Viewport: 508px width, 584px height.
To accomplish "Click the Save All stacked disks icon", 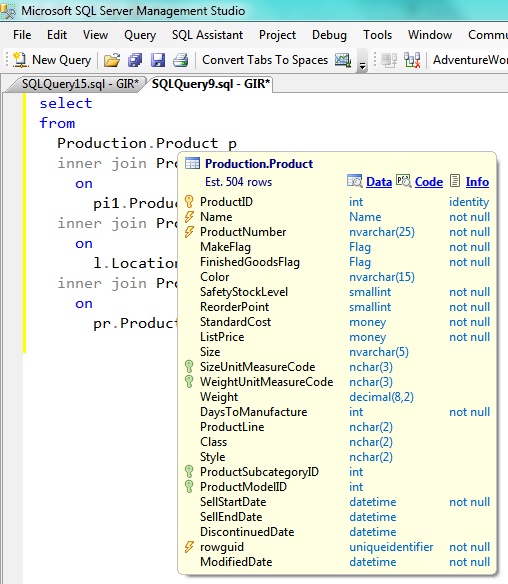I will [135, 60].
